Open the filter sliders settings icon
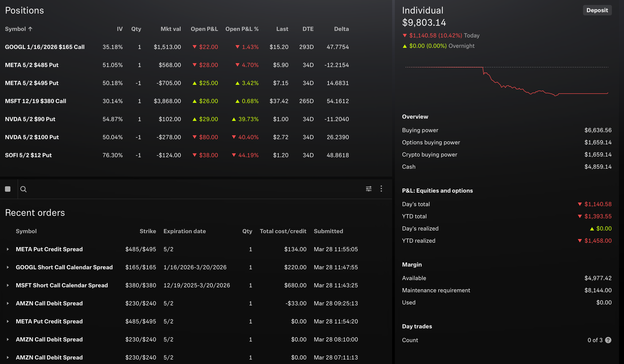Viewport: 624px width, 364px height. [x=369, y=189]
